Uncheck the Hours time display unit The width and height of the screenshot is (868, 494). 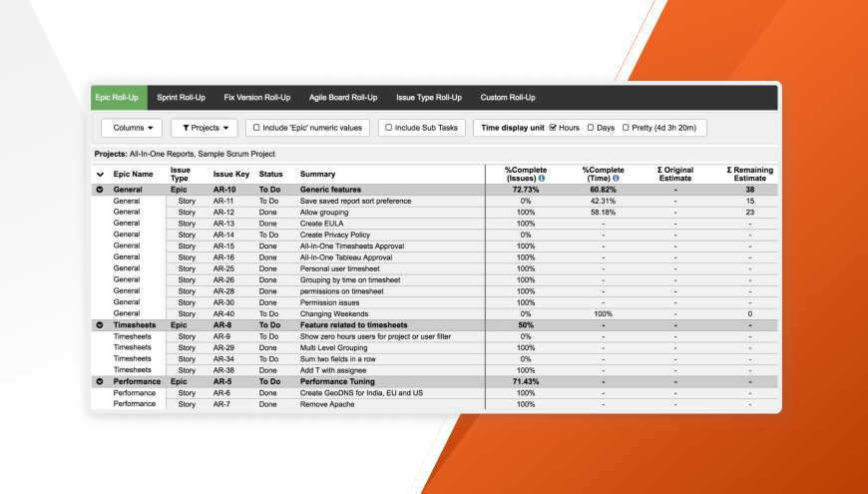click(x=553, y=128)
